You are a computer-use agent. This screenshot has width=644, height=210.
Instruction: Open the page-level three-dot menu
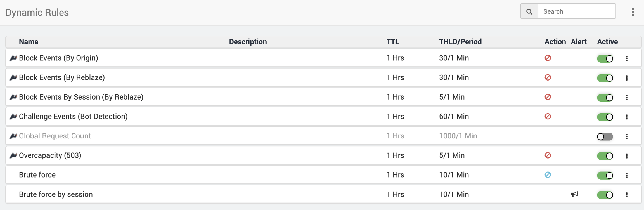[633, 12]
